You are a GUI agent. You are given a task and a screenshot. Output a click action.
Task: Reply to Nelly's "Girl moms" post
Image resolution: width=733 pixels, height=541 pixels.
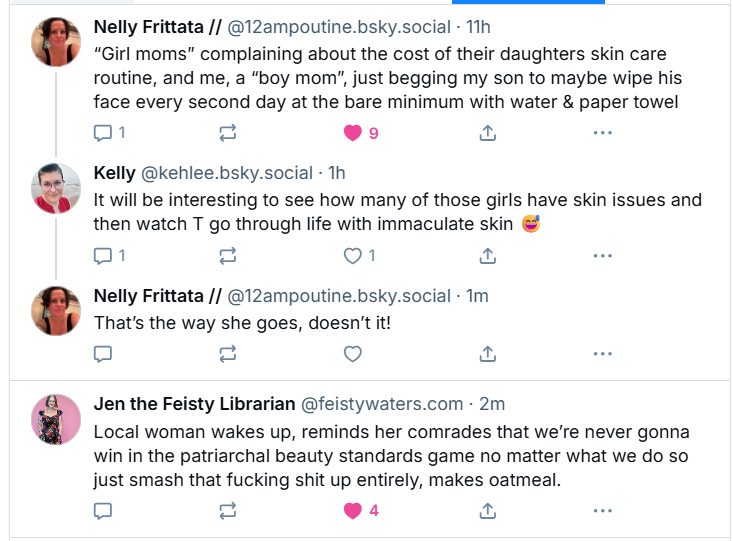(103, 132)
